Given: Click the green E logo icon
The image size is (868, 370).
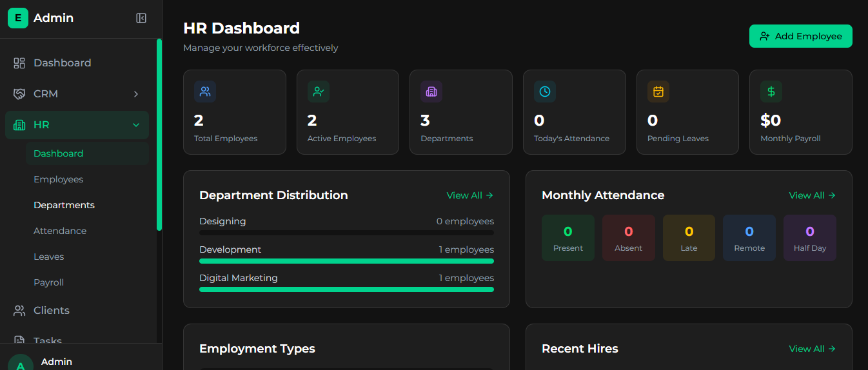Looking at the screenshot, I should [18, 18].
